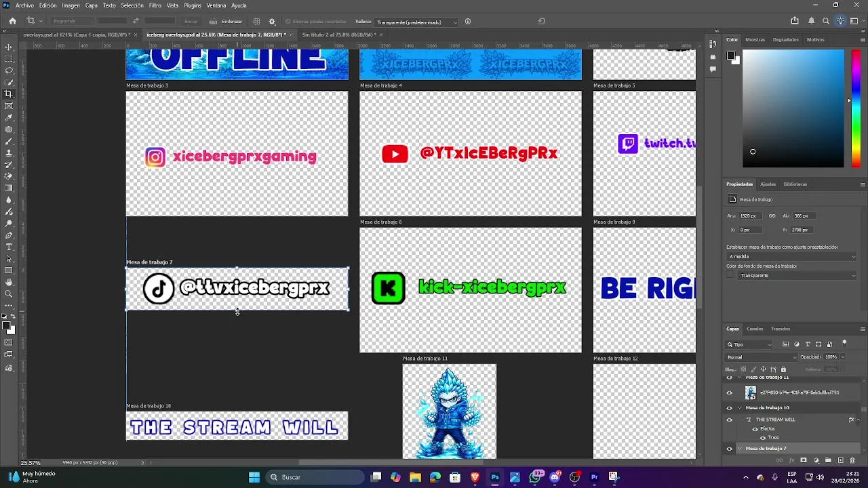Toggle lock all for the layer
This screenshot has width=868, height=488.
pos(783,369)
